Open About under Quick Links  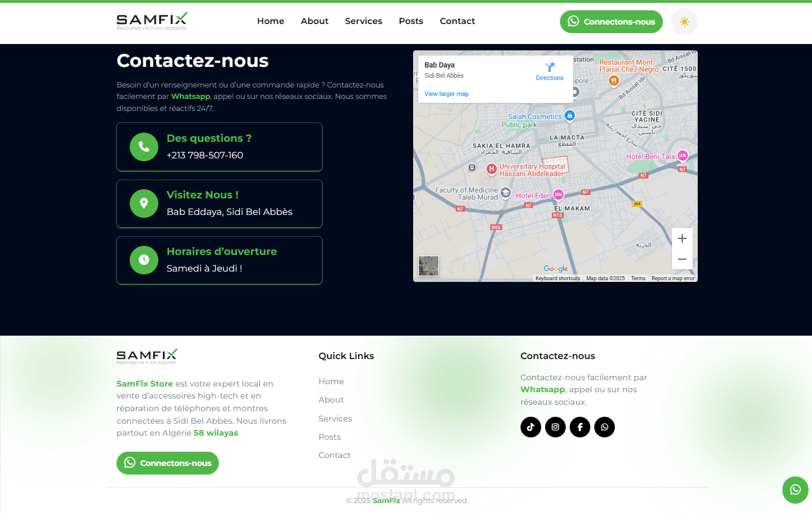coord(331,400)
